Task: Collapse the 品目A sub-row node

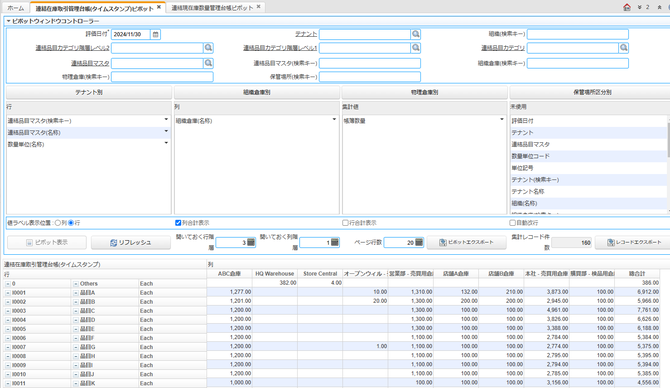Action: (76, 293)
